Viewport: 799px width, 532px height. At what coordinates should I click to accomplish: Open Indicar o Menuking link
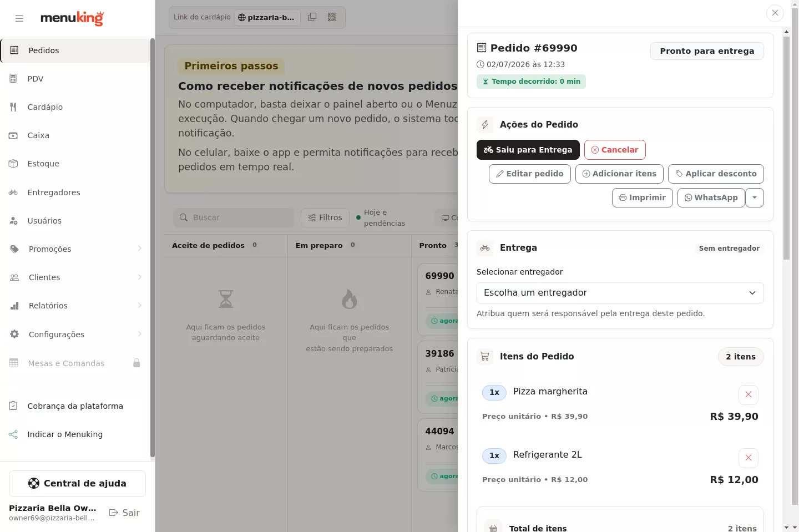(x=75, y=434)
